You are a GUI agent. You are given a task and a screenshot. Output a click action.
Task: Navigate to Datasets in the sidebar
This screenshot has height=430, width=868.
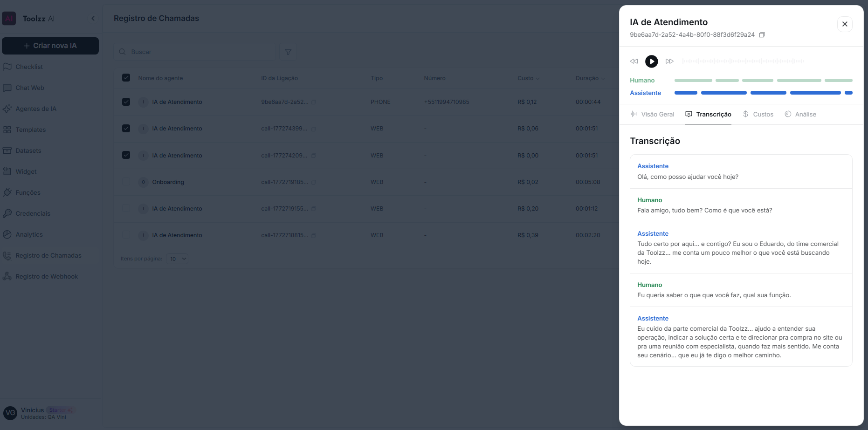coord(28,150)
